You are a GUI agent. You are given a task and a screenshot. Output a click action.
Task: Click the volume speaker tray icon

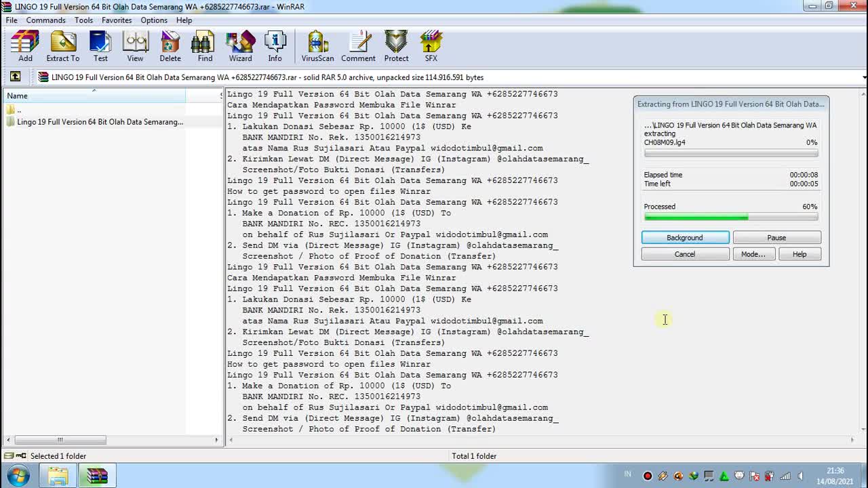coord(801,476)
